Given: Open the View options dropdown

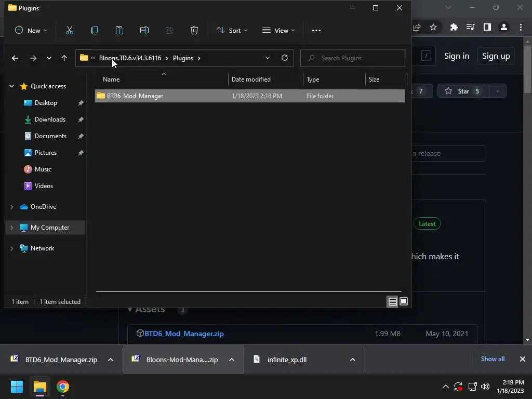Looking at the screenshot, I should point(278,31).
